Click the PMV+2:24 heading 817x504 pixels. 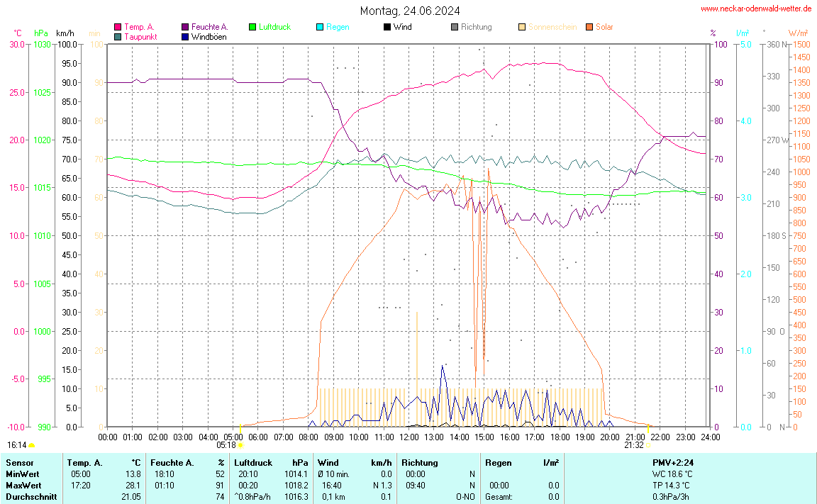[672, 462]
